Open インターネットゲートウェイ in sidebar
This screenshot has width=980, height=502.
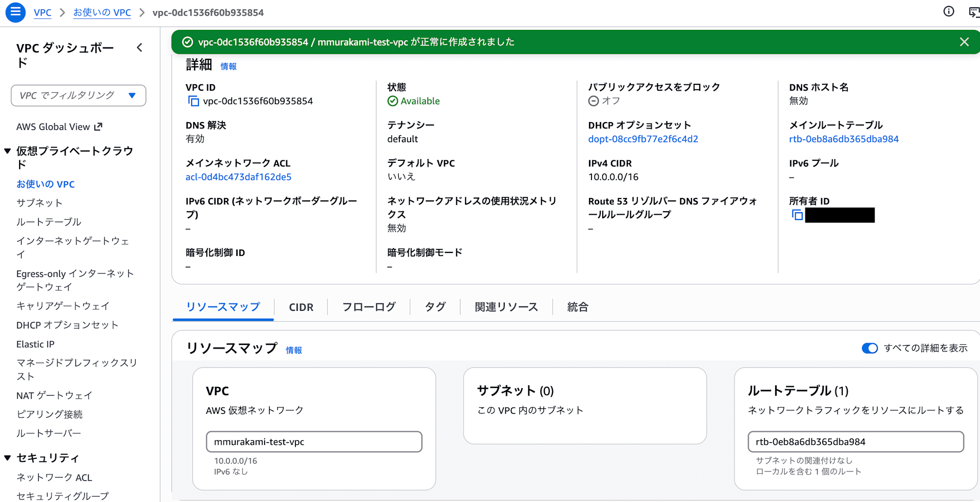click(73, 248)
